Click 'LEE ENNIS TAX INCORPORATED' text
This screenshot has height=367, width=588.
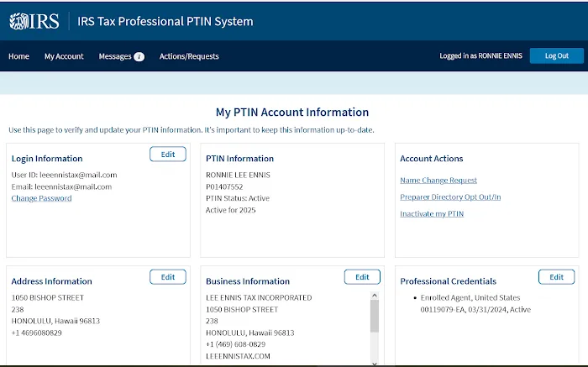(x=259, y=297)
